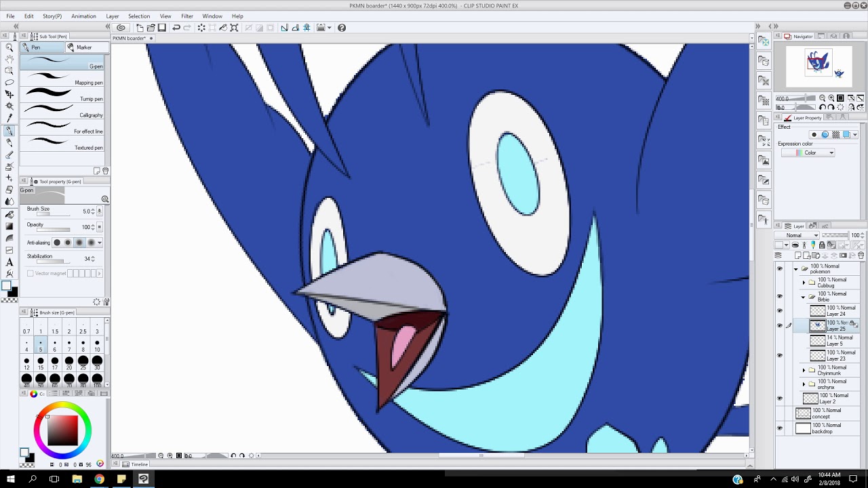Choose the Textured pen sub tool

62,144
